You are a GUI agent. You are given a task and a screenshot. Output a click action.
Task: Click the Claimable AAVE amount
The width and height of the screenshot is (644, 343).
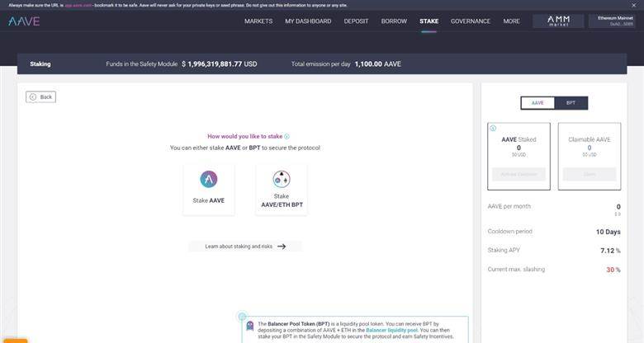click(x=590, y=148)
